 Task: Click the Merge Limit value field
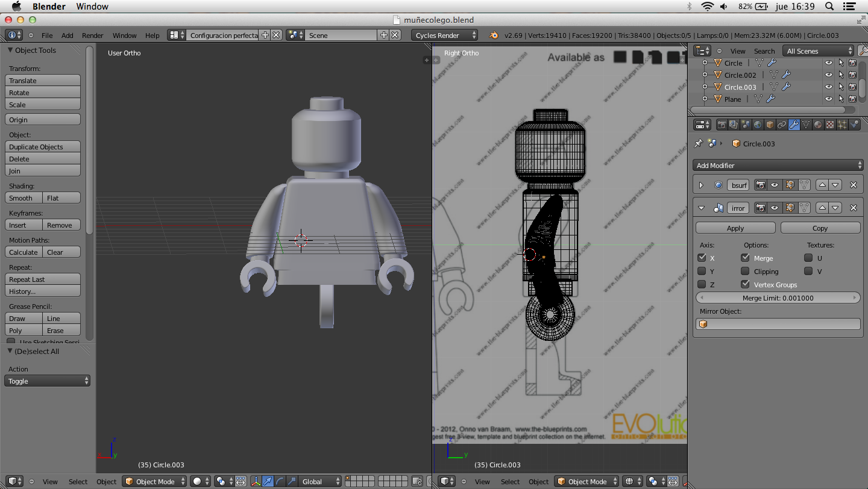[778, 298]
